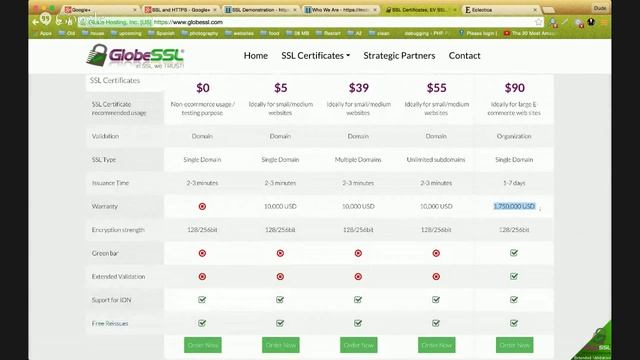Open the 'upcoming' bookmarks folder

[x=126, y=33]
